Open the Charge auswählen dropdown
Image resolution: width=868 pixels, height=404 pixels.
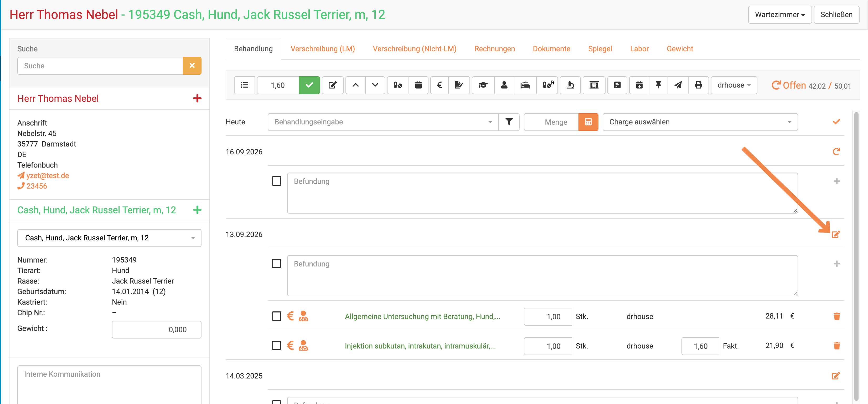click(700, 122)
